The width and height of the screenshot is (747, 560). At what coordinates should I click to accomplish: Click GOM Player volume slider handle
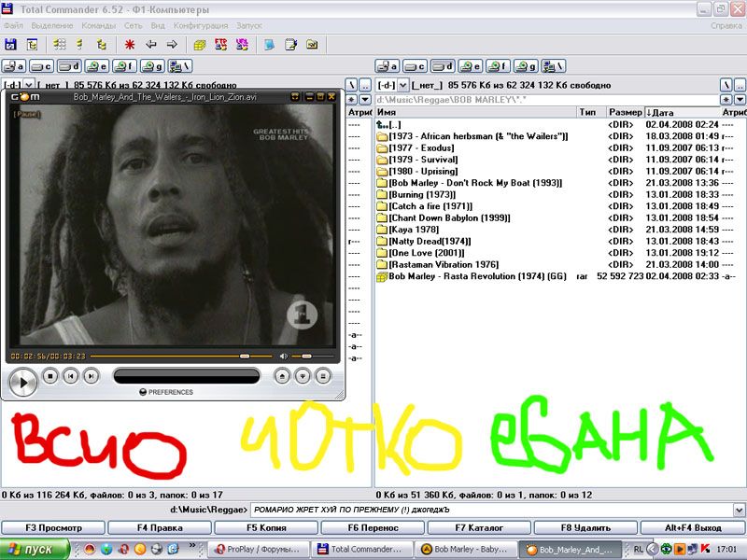[x=307, y=357]
